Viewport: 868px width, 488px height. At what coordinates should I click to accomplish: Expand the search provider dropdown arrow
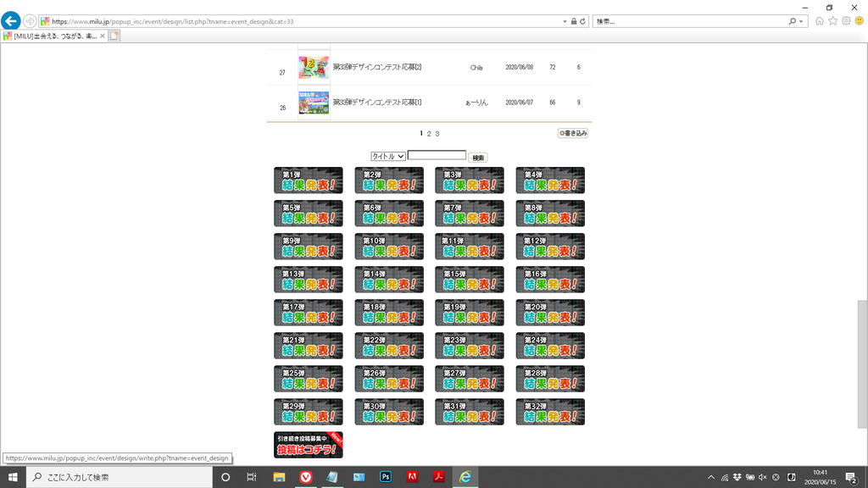802,21
